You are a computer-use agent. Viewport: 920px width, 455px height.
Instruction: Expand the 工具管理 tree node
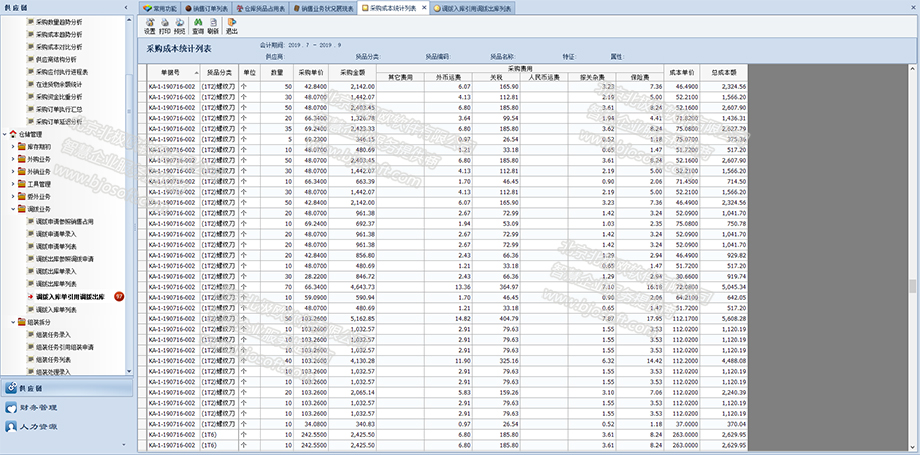pyautogui.click(x=13, y=184)
